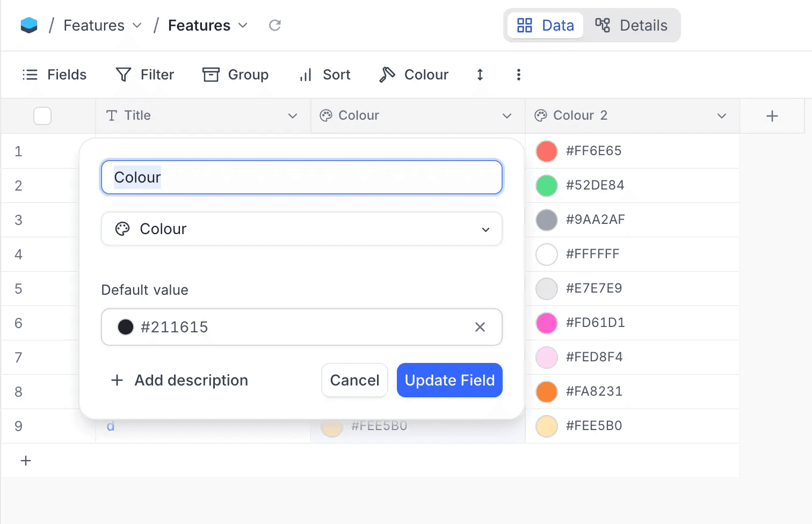Viewport: 812px width, 524px height.
Task: Switch to the Details tab
Action: 632,25
